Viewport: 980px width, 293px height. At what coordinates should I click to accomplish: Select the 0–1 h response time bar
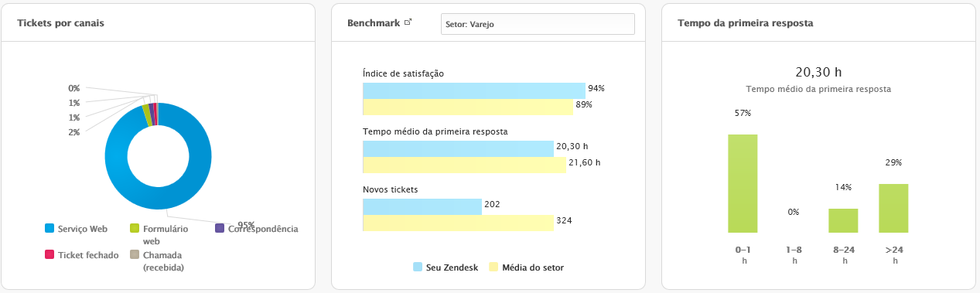[x=743, y=183]
